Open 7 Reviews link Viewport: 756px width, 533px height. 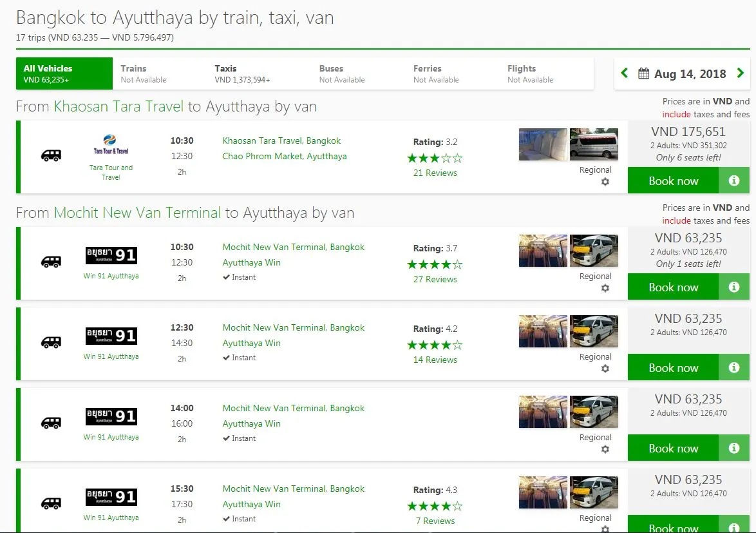coord(435,521)
